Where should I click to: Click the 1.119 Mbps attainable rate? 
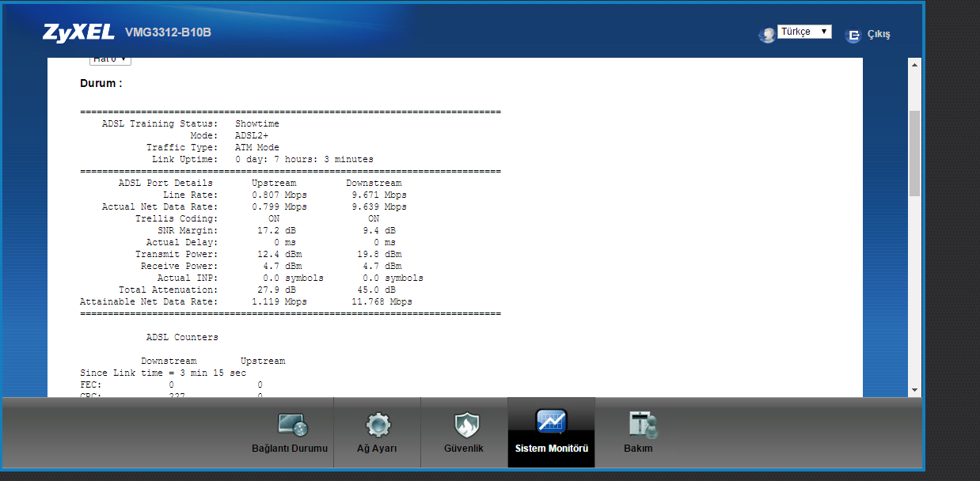[279, 301]
